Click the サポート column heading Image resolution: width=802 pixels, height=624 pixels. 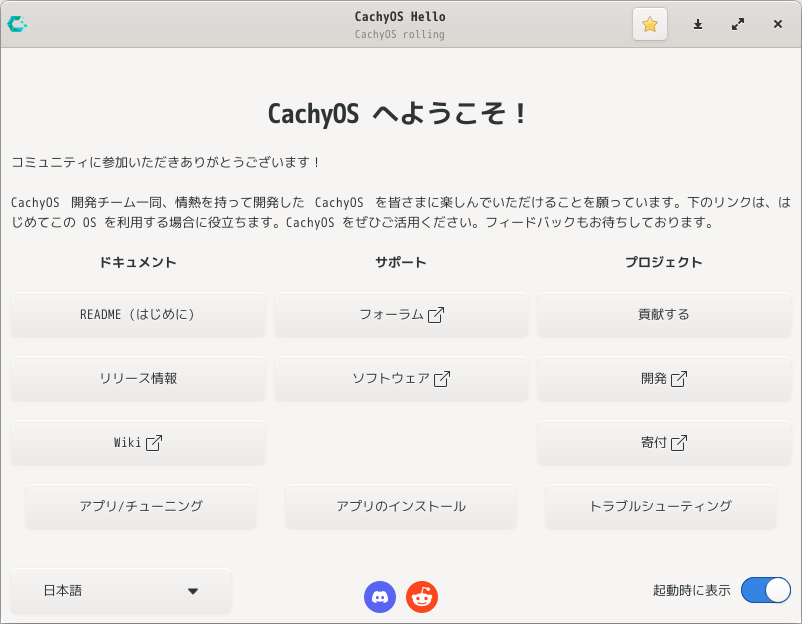[401, 262]
